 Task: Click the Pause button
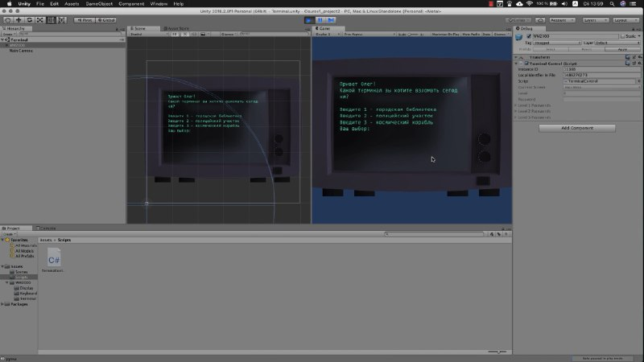320,20
